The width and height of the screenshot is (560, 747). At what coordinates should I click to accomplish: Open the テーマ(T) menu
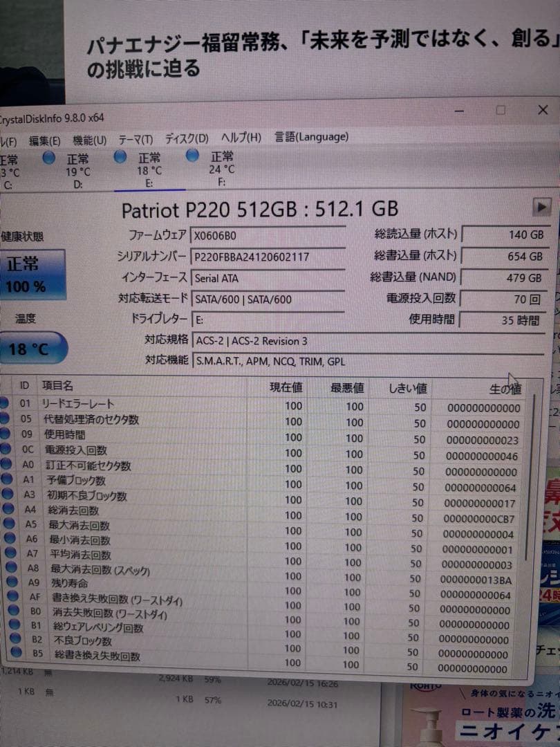coord(136,140)
